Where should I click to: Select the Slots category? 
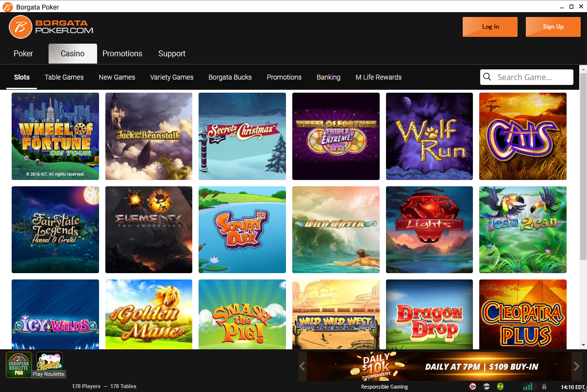pos(22,77)
